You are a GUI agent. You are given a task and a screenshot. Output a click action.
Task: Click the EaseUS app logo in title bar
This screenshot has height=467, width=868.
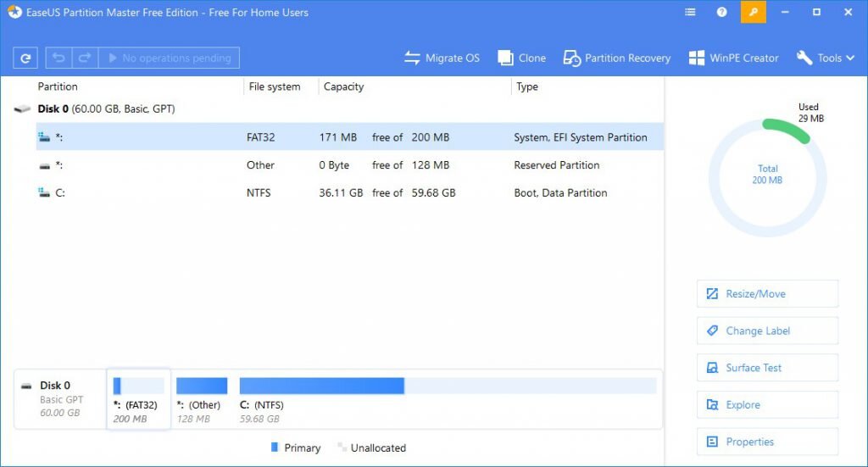(14, 12)
